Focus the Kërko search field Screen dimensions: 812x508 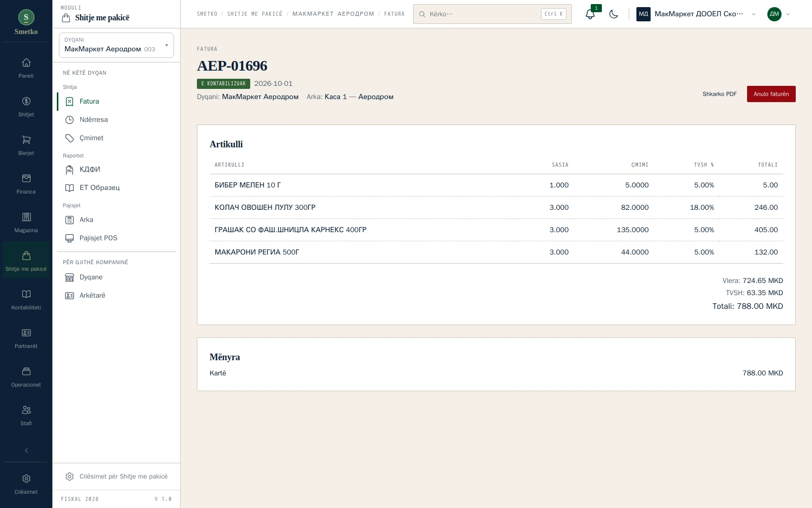click(x=492, y=14)
